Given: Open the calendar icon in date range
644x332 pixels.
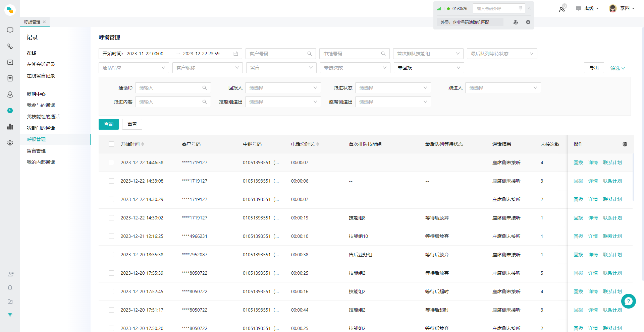Looking at the screenshot, I should 236,54.
